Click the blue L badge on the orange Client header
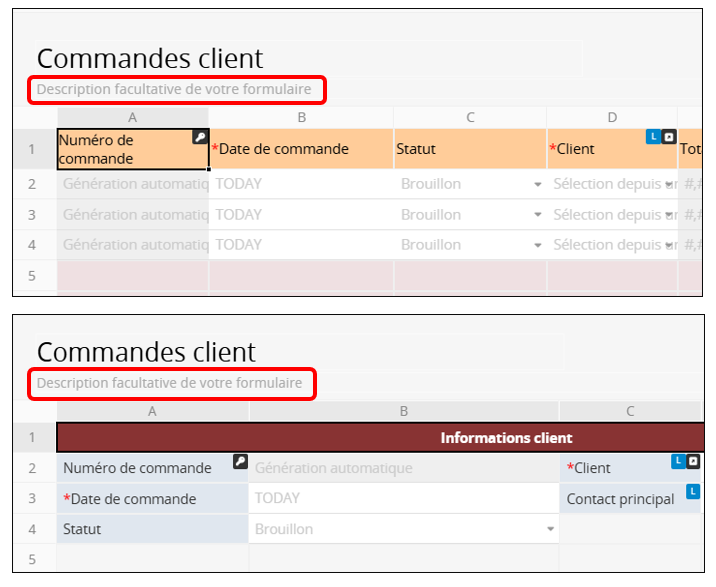This screenshot has width=716, height=587. click(x=653, y=136)
